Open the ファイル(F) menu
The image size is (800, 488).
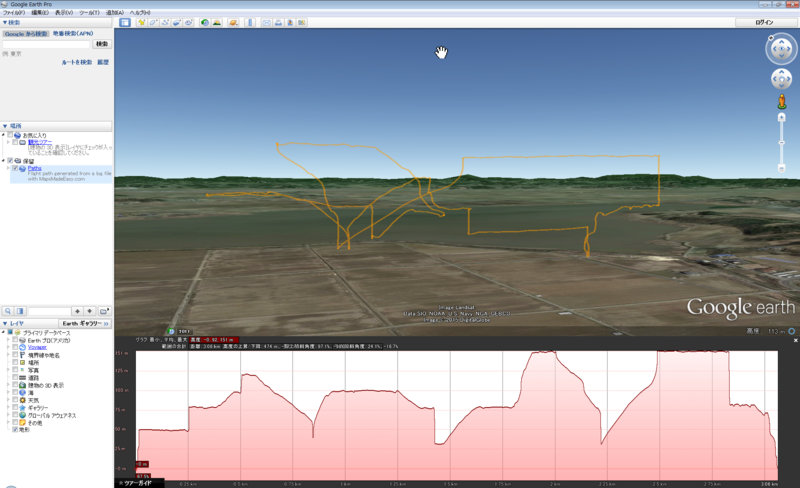[x=14, y=12]
